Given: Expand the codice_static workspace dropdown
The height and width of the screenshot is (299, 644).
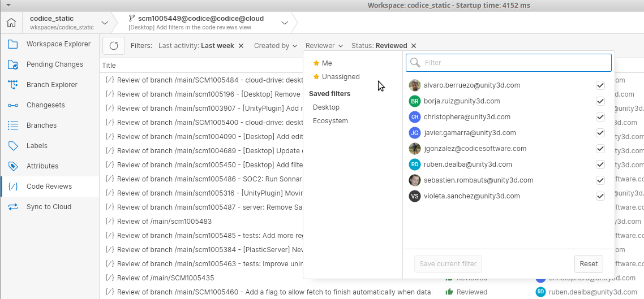Looking at the screenshot, I should pyautogui.click(x=105, y=23).
